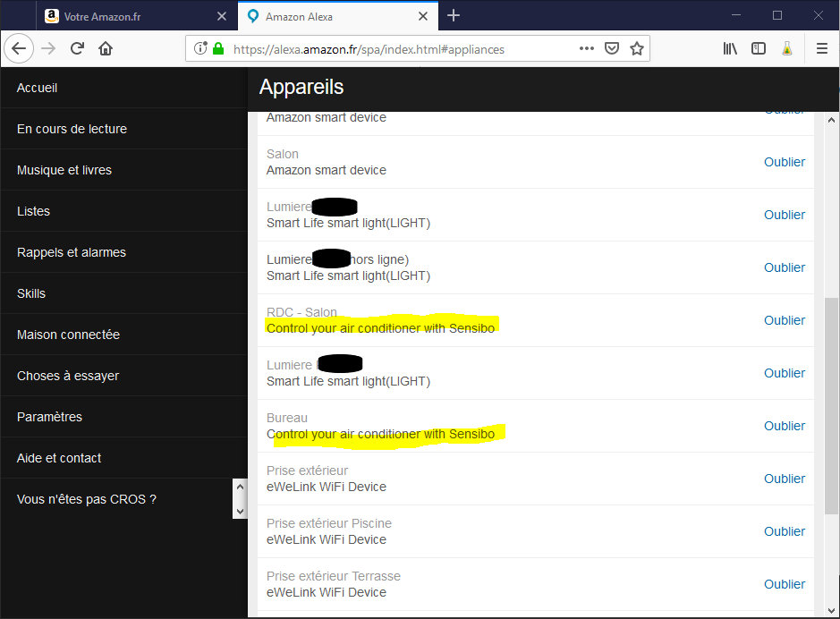840x619 pixels.
Task: Forget the Prise extérieur Piscine device
Action: point(784,531)
